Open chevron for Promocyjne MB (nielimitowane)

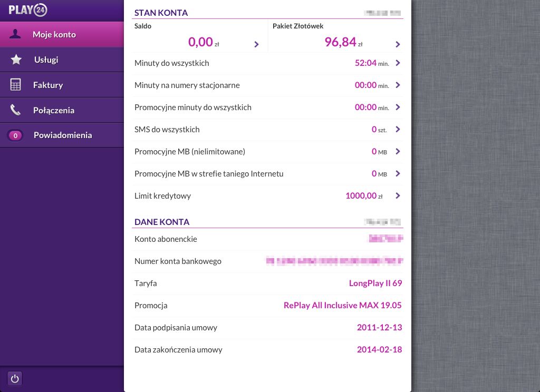pos(398,152)
